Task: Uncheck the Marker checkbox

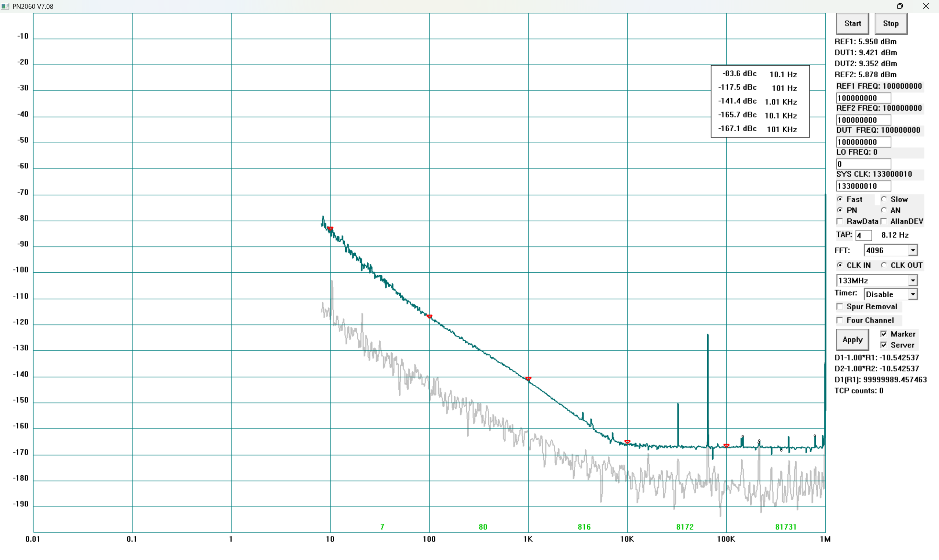Action: point(884,334)
